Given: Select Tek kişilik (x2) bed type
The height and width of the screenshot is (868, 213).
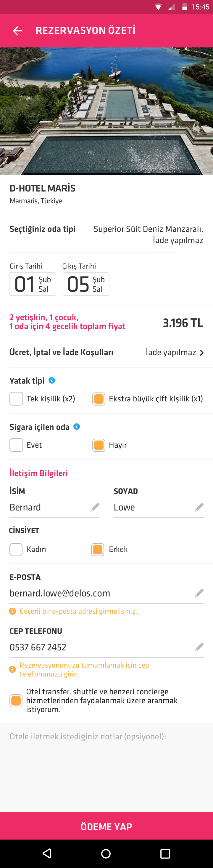Looking at the screenshot, I should [x=16, y=399].
